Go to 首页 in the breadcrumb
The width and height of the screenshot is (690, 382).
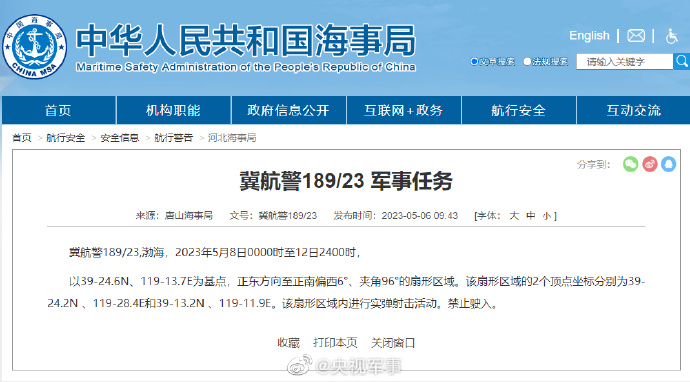(x=22, y=138)
